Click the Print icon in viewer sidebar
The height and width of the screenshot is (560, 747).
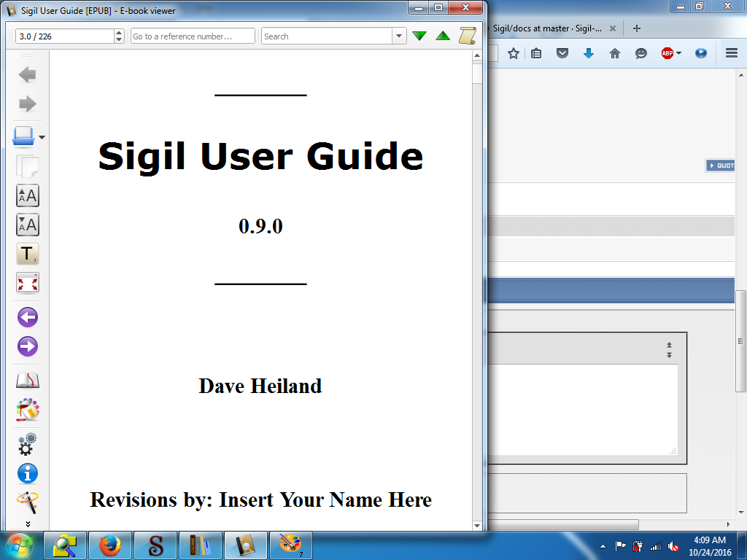pyautogui.click(x=23, y=136)
